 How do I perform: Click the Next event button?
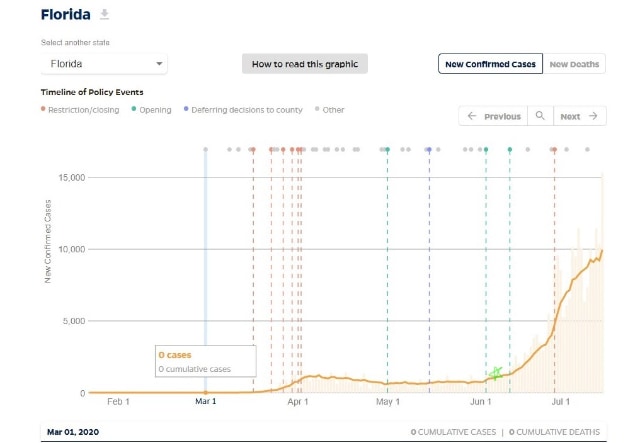click(580, 116)
